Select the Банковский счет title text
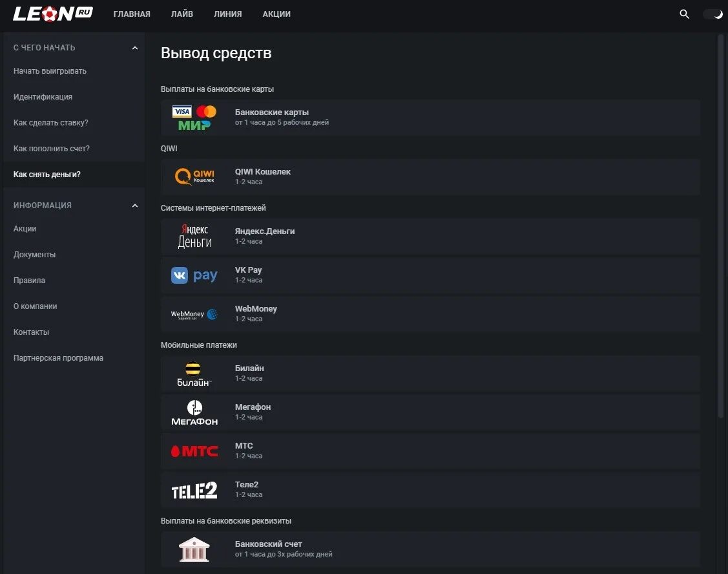Viewport: 728px width, 574px height. tap(268, 544)
